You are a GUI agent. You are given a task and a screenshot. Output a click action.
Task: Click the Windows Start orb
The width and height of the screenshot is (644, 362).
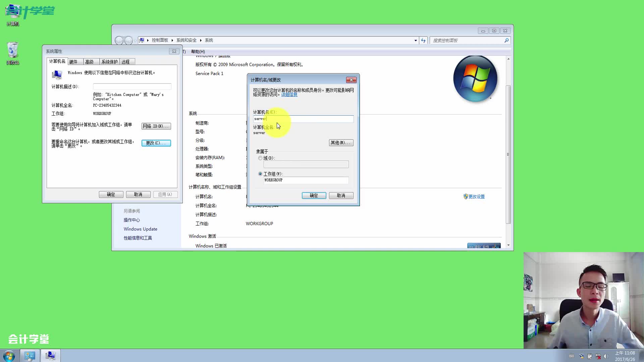coord(9,355)
